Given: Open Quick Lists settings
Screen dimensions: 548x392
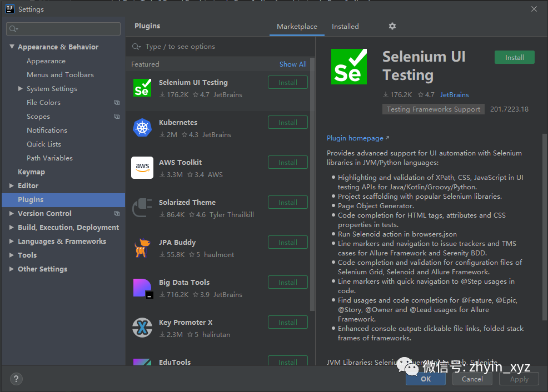Looking at the screenshot, I should click(44, 144).
